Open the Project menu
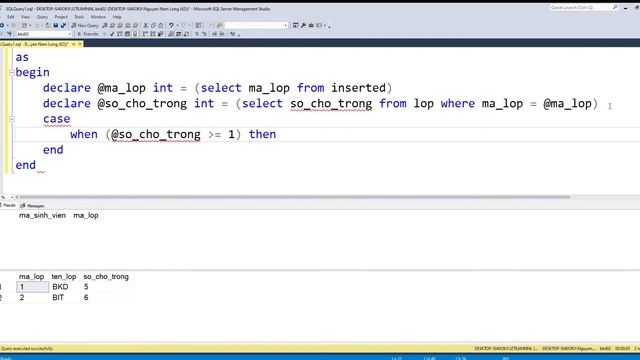Screen dimensions: 640x360 click(61, 17)
